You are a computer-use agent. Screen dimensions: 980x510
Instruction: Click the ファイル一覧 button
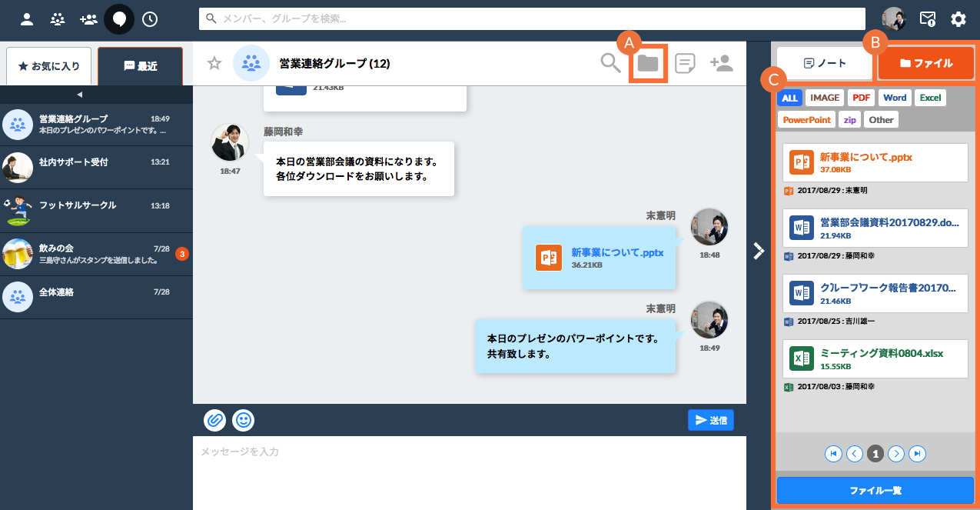(x=875, y=490)
